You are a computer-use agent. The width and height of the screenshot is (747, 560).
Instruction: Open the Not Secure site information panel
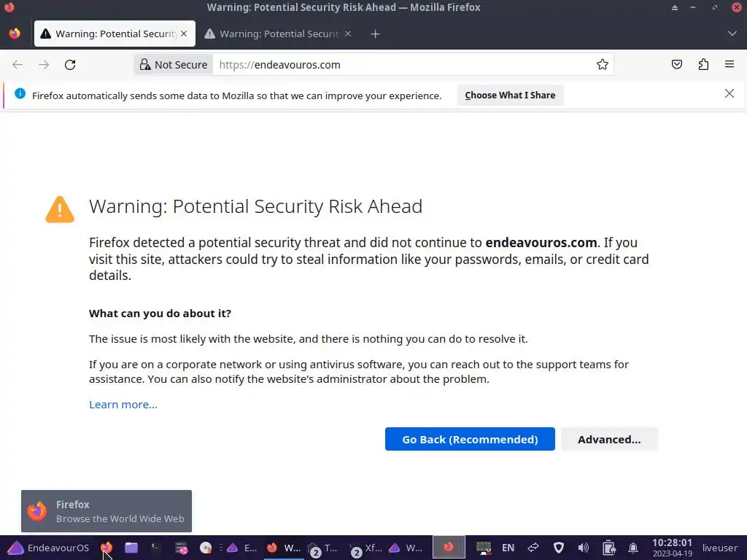174,65
